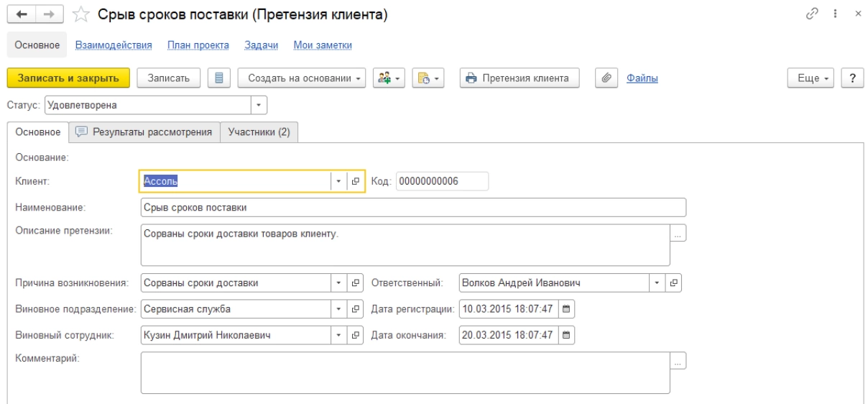Open the Файлы link
868x404 pixels.
[x=642, y=78]
